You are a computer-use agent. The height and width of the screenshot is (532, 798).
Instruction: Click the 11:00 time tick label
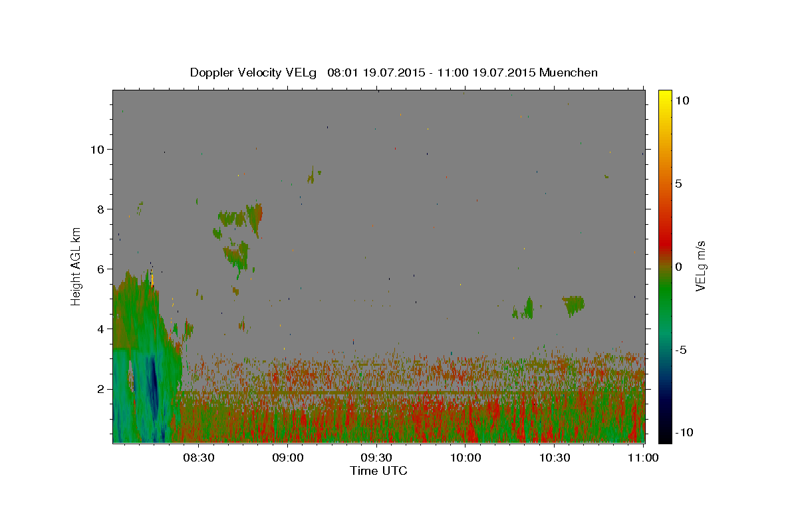coord(644,458)
